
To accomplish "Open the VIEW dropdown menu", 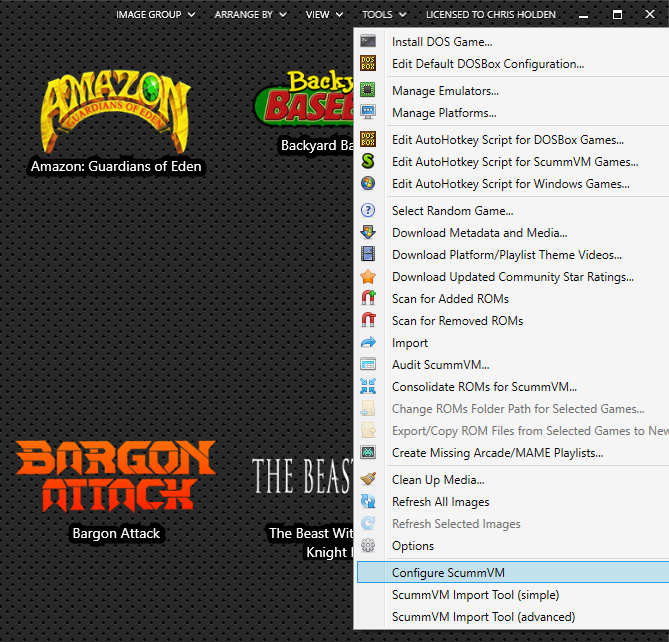I will [x=324, y=15].
